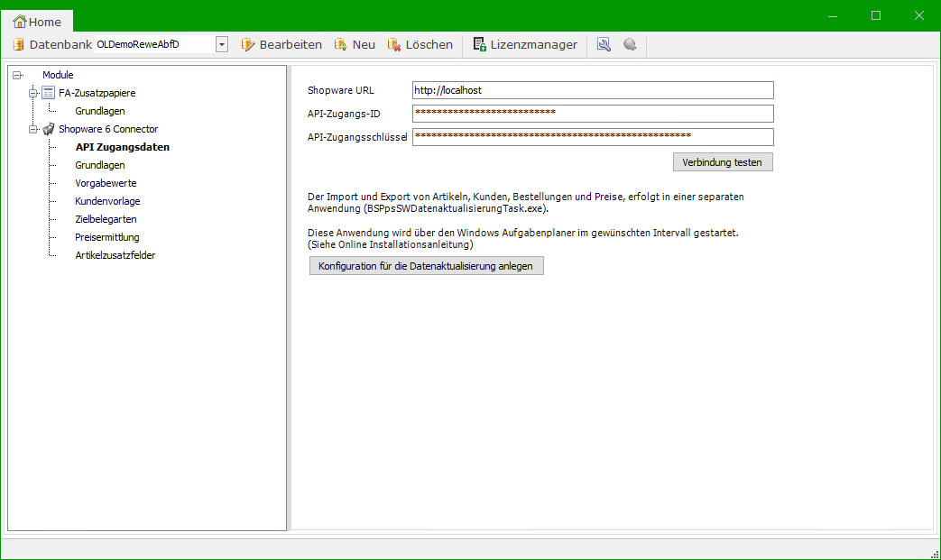Open the Datenbank dropdown arrow

pos(221,44)
